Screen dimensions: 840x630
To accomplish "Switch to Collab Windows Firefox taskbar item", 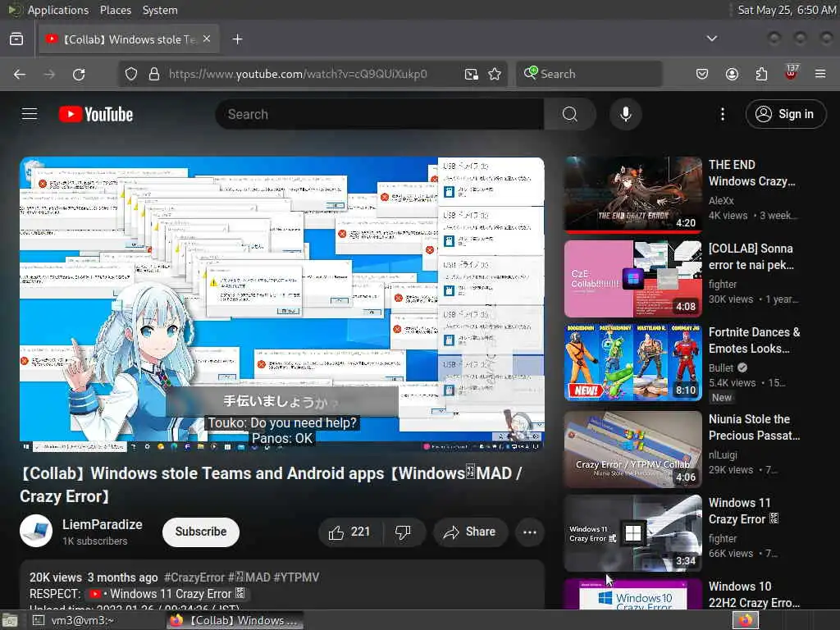I will [x=234, y=620].
